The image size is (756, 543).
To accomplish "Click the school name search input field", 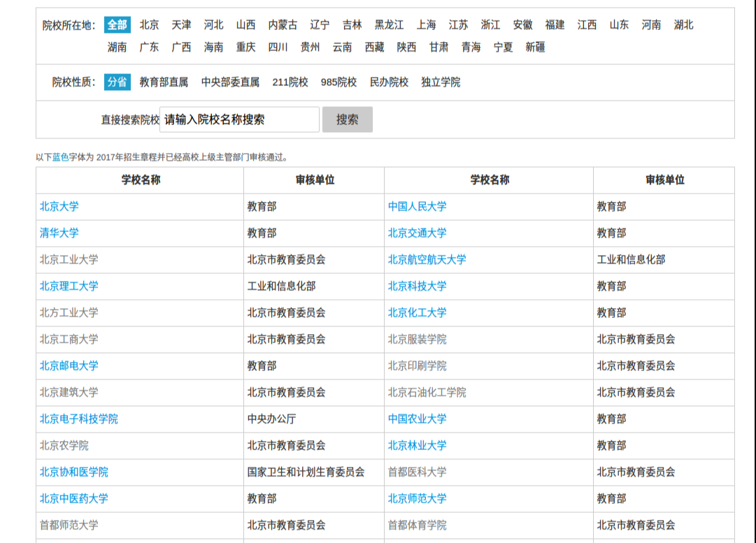I will 239,120.
